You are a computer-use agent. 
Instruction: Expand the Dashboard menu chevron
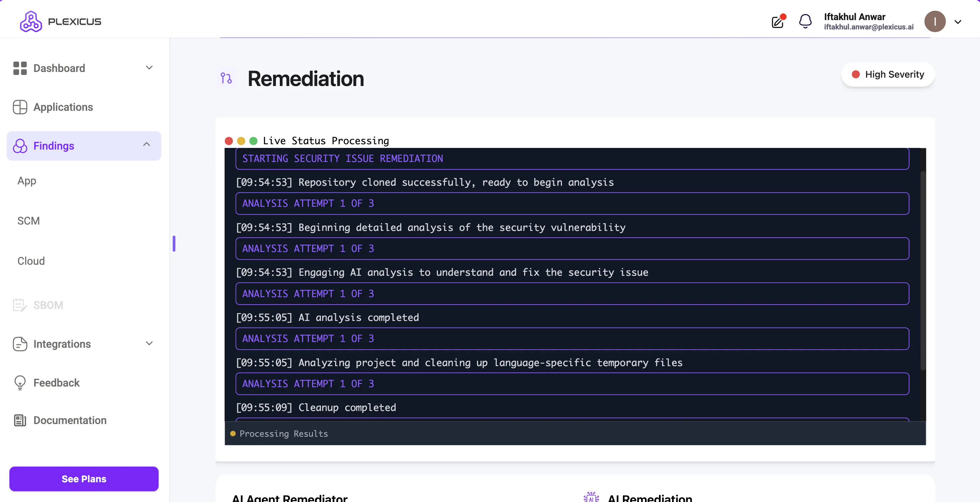(x=149, y=68)
